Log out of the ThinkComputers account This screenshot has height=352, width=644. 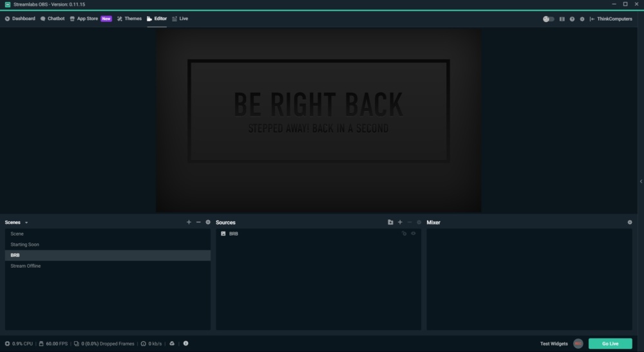click(611, 19)
